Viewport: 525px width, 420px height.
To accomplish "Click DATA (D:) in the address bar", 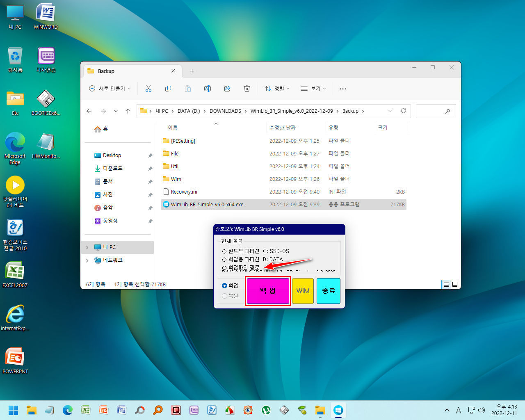I will click(x=189, y=111).
